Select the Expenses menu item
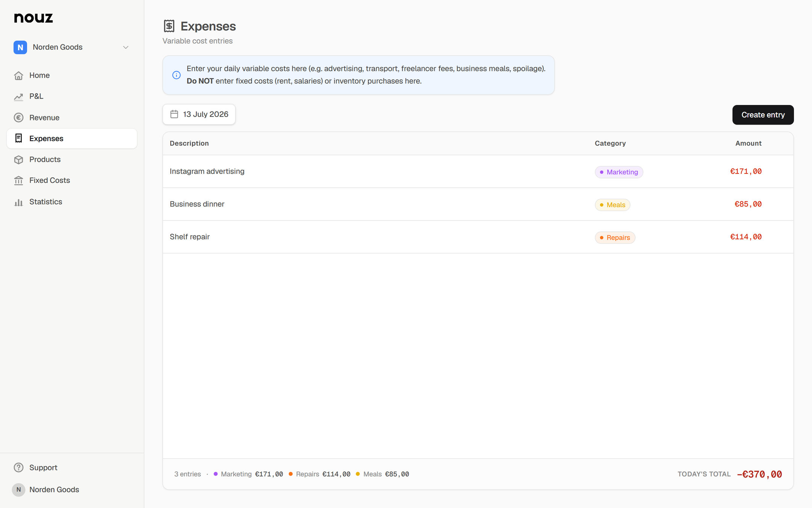Viewport: 812px width, 508px height. click(72, 138)
